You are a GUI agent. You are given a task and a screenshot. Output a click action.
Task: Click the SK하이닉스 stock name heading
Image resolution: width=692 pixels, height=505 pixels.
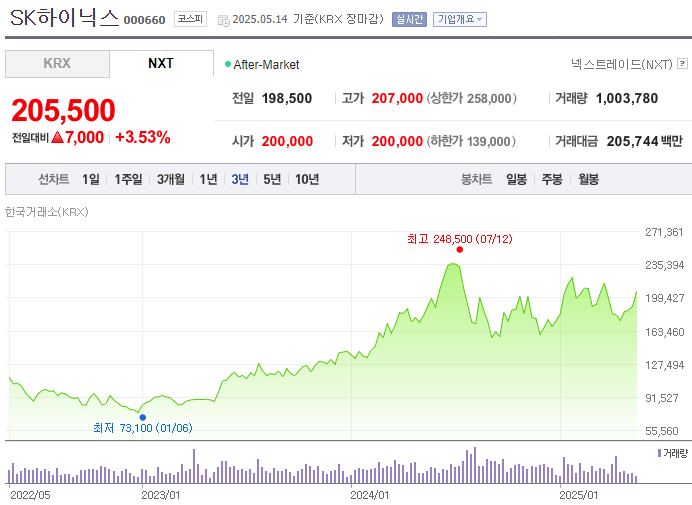pos(64,18)
